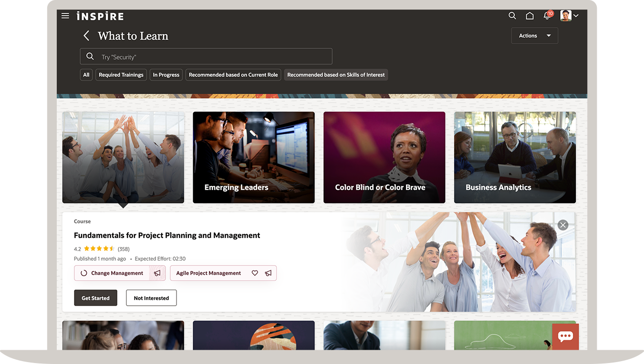Image resolution: width=644 pixels, height=364 pixels.
Task: Click the (358) review count
Action: click(x=124, y=249)
